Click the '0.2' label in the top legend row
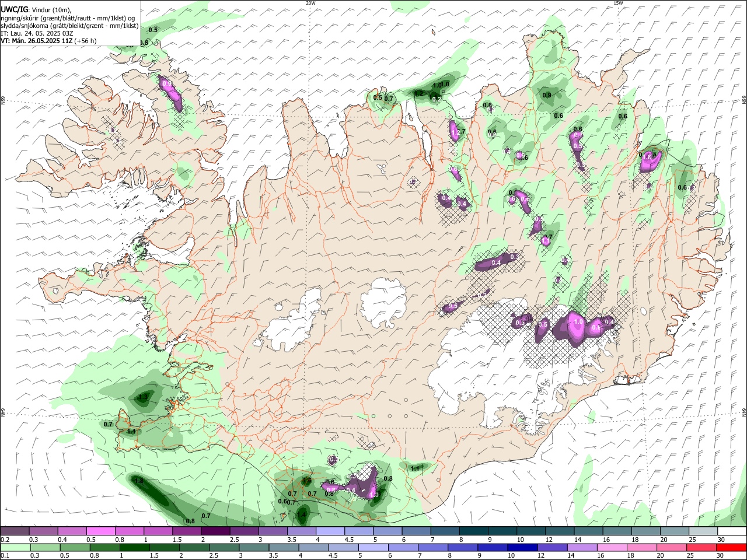 click(x=5, y=540)
